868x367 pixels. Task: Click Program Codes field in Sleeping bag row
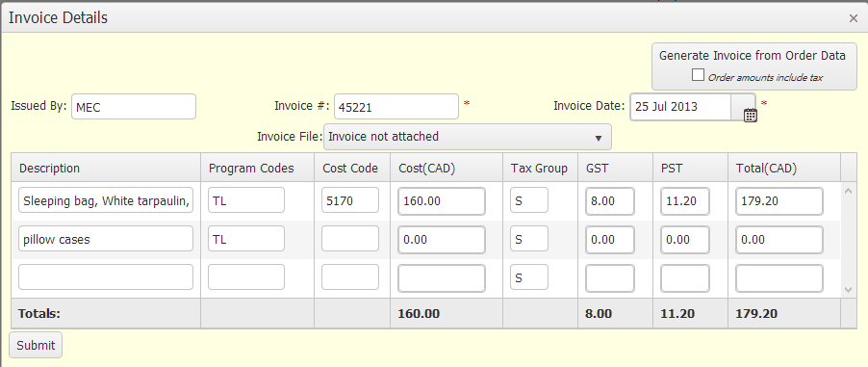[246, 200]
